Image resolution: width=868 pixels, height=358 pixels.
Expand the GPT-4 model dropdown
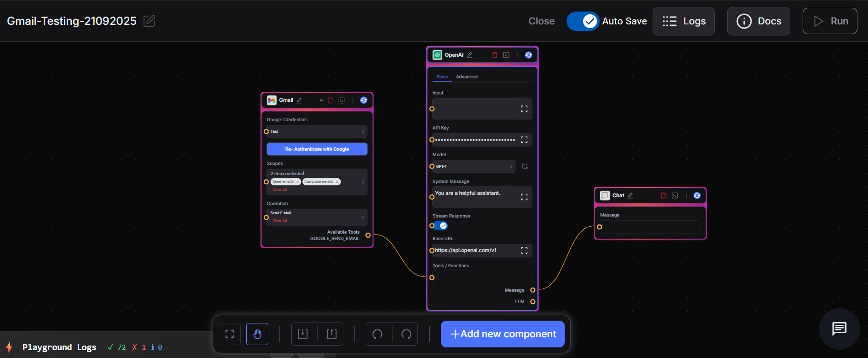pyautogui.click(x=474, y=166)
